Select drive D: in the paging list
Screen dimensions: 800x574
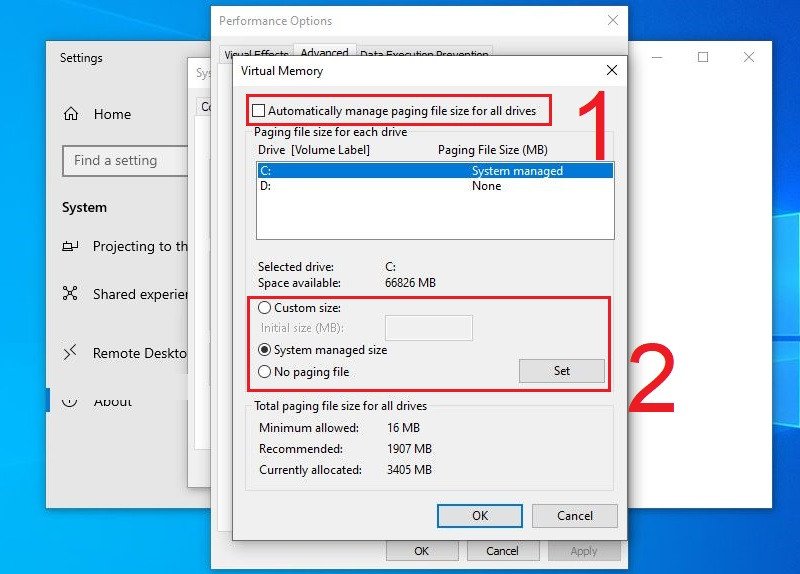[434, 186]
